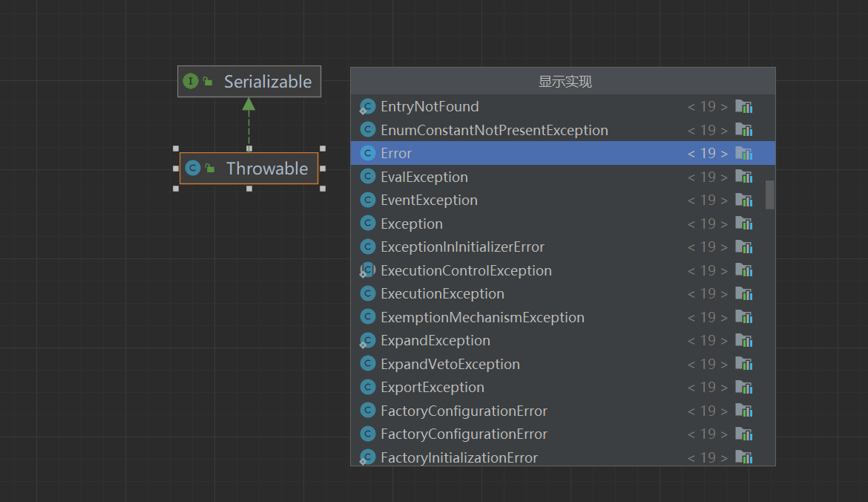Open ExceptionInInitializerError from the list
Screen dimensions: 868x502
coord(462,246)
